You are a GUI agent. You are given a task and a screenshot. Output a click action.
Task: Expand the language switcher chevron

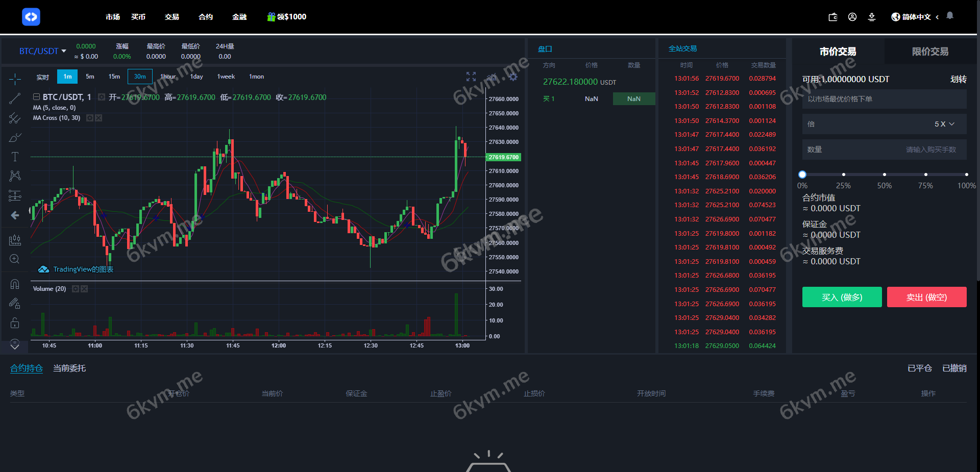click(938, 17)
